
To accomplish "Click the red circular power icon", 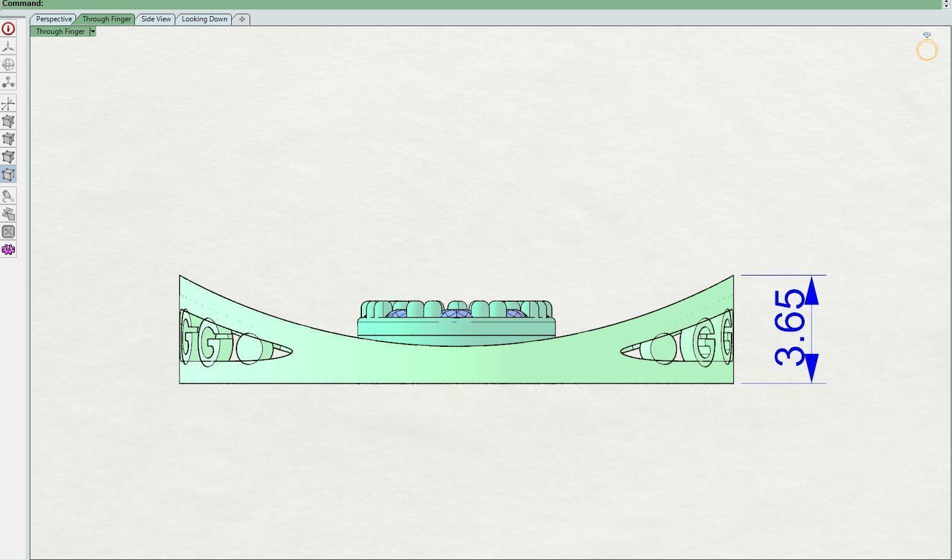I will click(x=8, y=29).
